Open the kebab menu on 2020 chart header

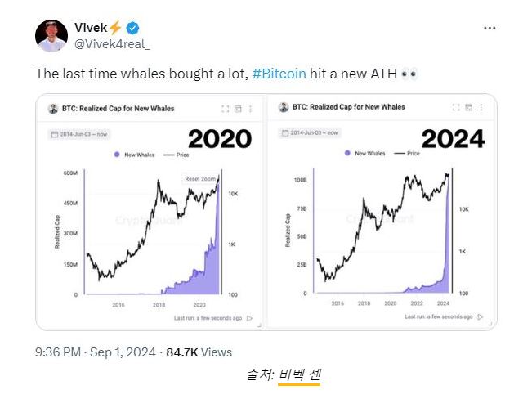click(x=250, y=109)
